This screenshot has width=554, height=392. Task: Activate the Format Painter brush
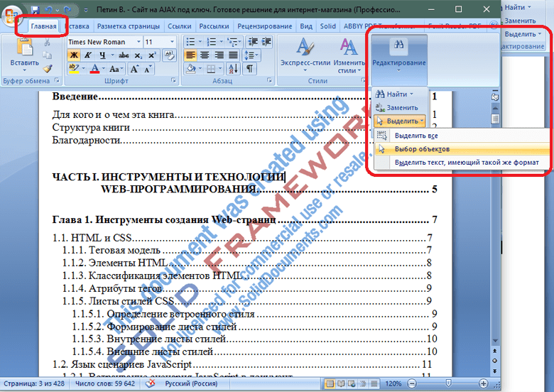pos(48,68)
